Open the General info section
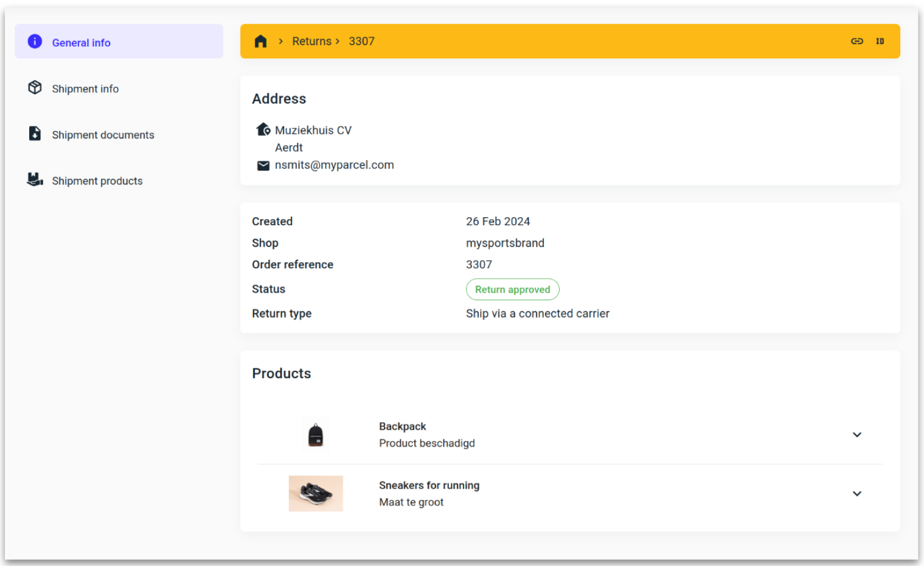This screenshot has height=566, width=924. [x=81, y=43]
